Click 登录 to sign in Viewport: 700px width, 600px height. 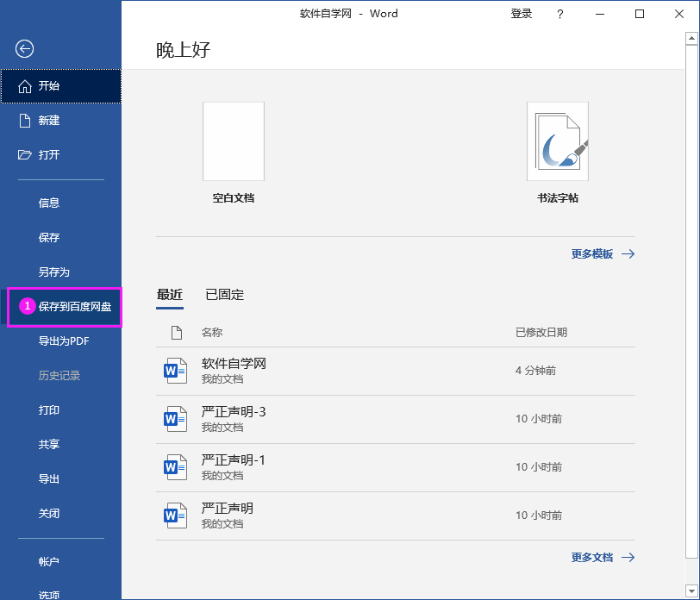[522, 14]
